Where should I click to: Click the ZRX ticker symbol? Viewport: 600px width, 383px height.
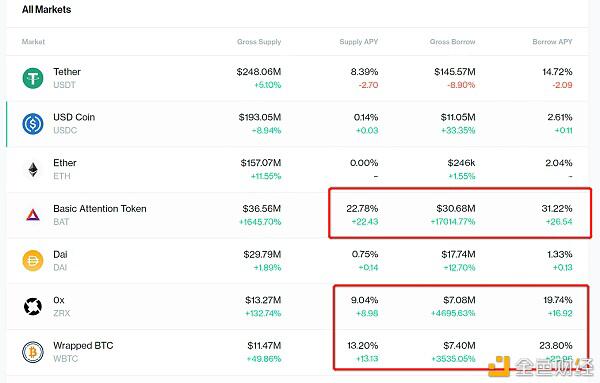[62, 313]
